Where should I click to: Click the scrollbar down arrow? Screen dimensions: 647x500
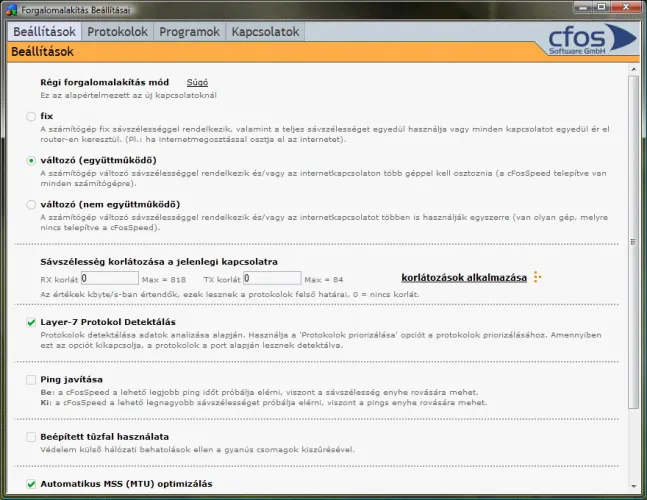coord(633,486)
